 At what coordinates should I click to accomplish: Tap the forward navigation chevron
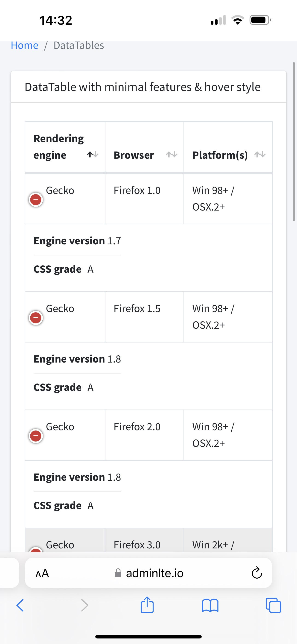(84, 605)
